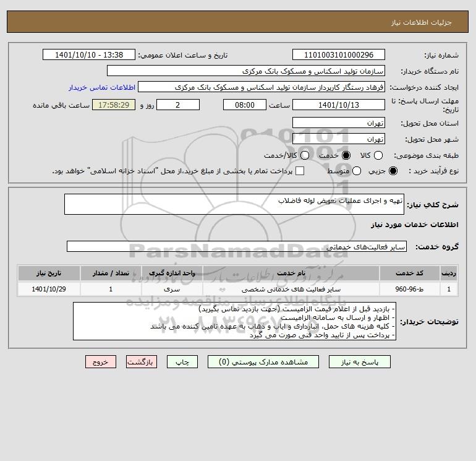Click the deadline date field 1401/10/13
The image size is (476, 461).
(339, 105)
